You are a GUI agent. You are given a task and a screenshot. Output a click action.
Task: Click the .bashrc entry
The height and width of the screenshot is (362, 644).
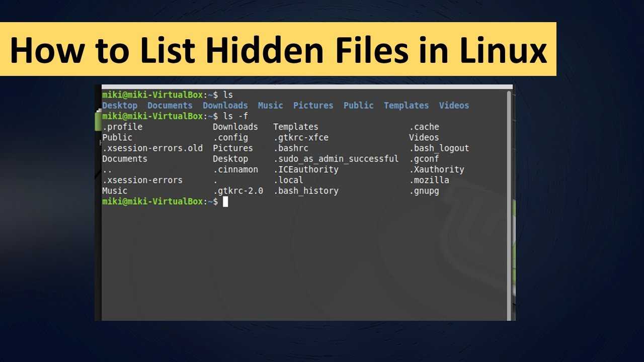(x=291, y=148)
